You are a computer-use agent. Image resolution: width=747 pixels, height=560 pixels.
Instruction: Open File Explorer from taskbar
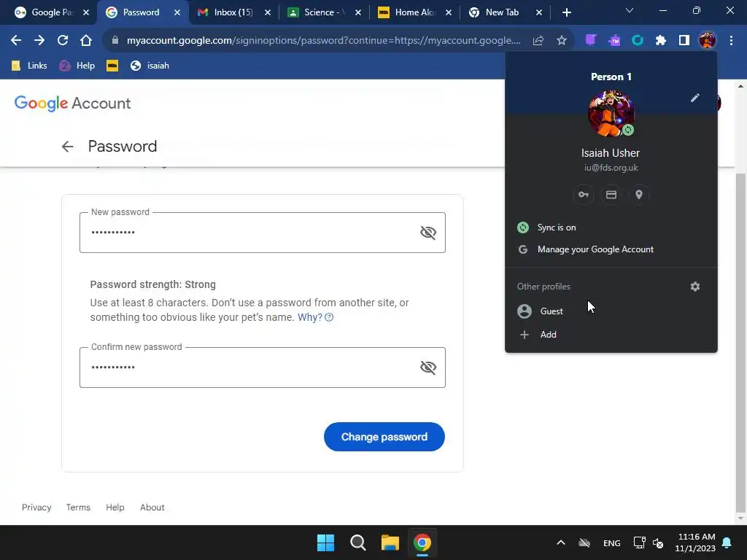[x=390, y=542]
